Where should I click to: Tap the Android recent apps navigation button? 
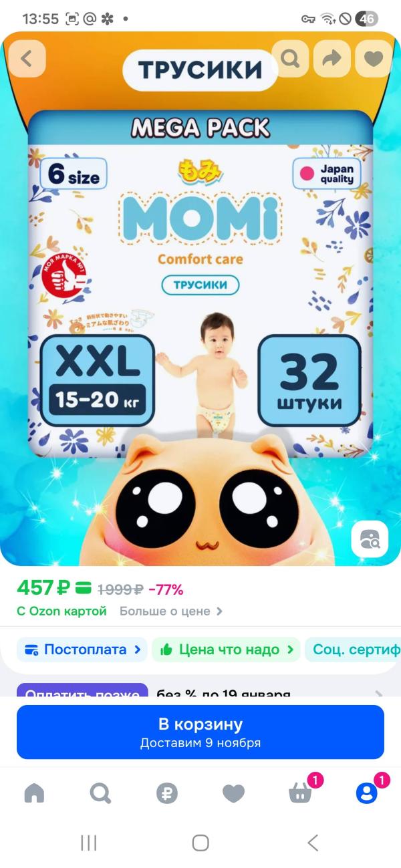[x=88, y=843]
